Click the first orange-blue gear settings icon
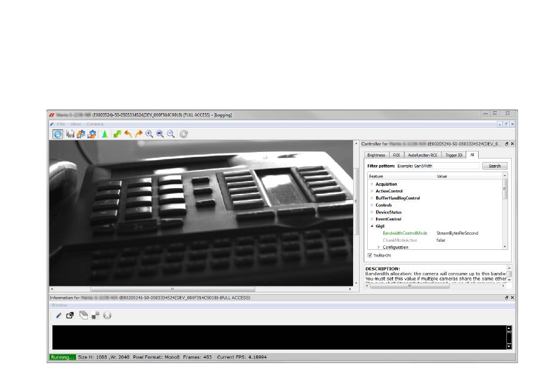 81,134
